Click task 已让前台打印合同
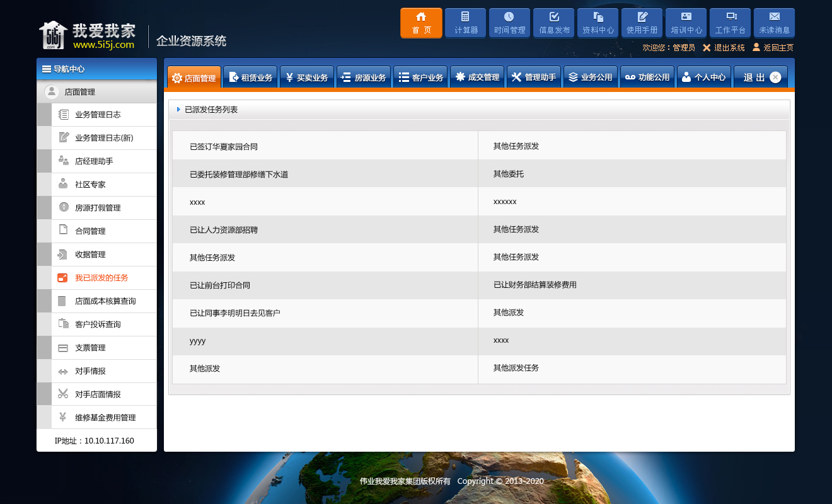The width and height of the screenshot is (832, 504). tap(220, 285)
